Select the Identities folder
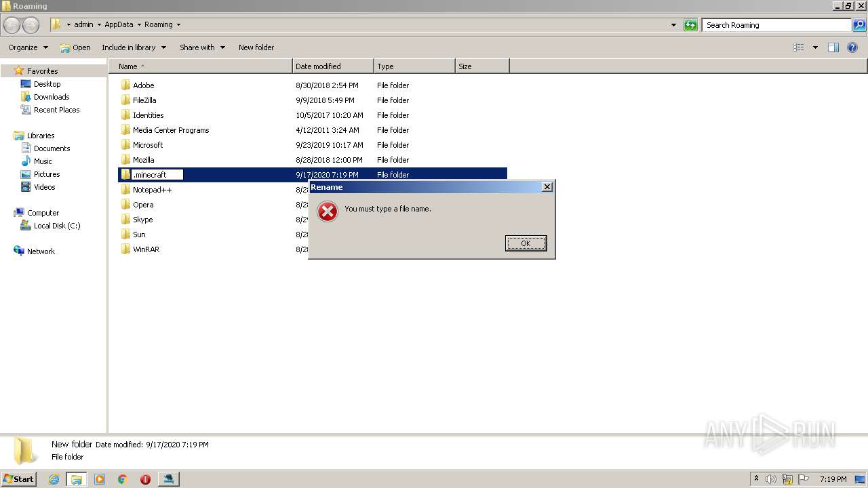The image size is (868, 488). (148, 115)
